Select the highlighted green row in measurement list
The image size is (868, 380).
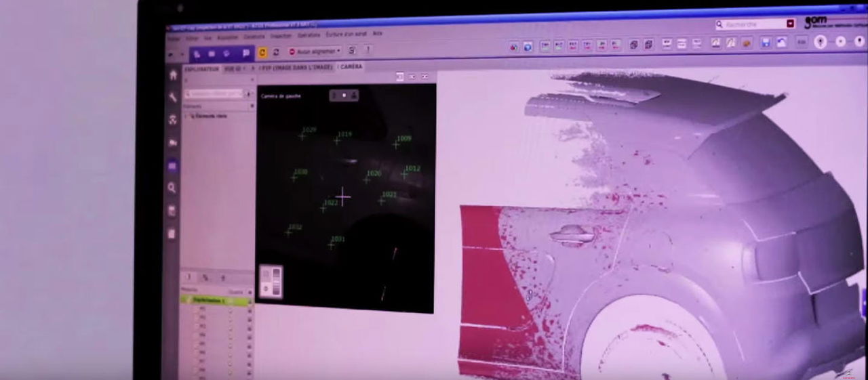pyautogui.click(x=216, y=299)
